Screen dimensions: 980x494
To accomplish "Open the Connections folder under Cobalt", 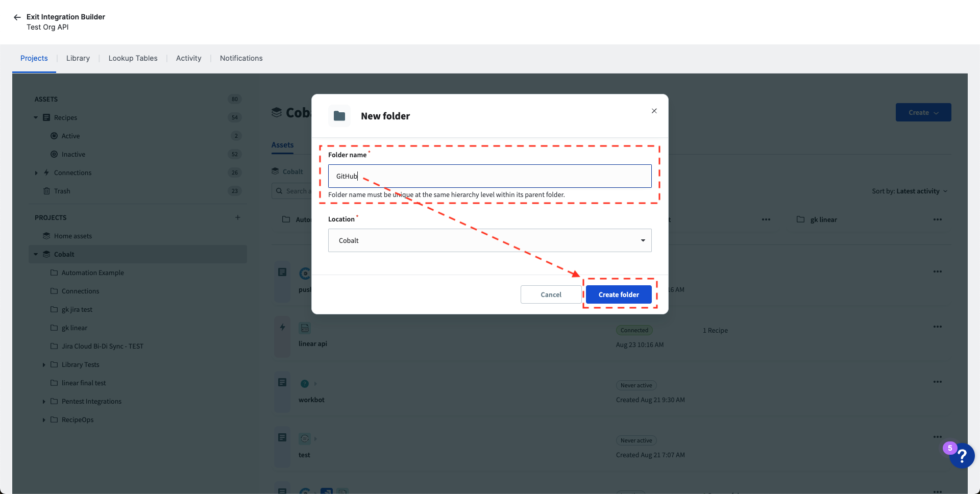I will click(80, 291).
